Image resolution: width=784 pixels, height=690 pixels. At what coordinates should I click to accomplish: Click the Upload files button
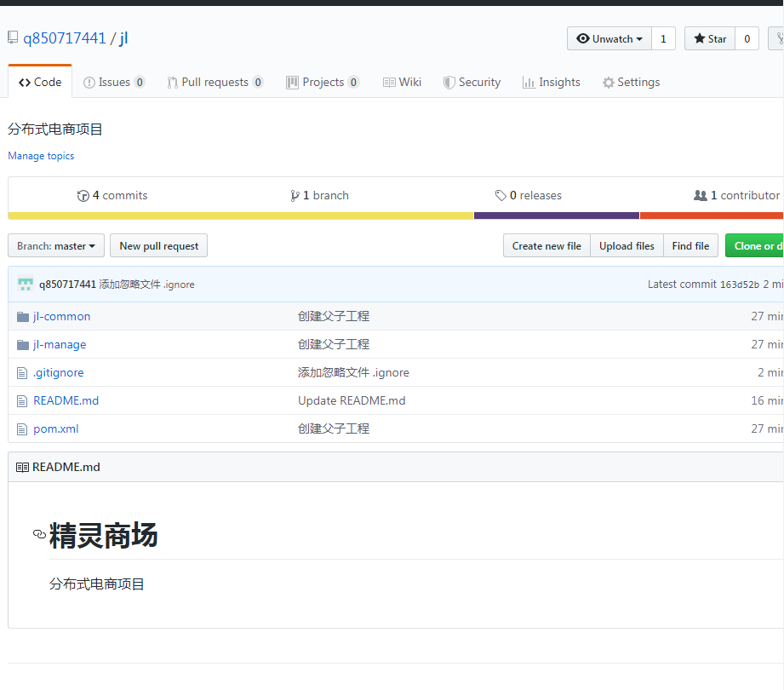(x=627, y=245)
